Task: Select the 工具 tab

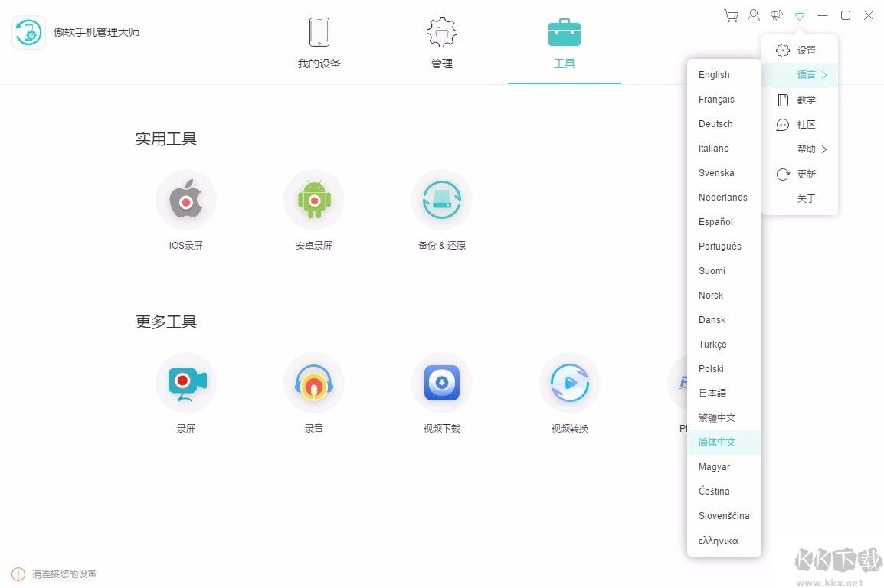Action: [565, 44]
